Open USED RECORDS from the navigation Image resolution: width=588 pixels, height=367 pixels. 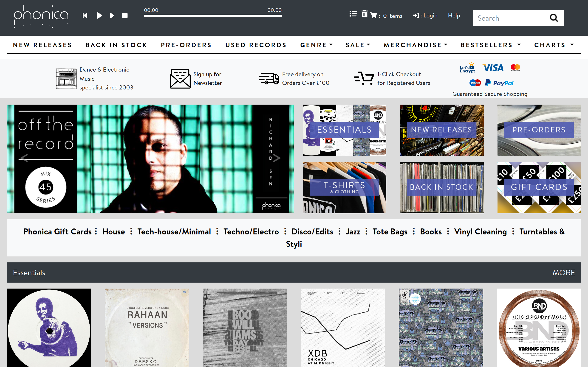click(256, 45)
